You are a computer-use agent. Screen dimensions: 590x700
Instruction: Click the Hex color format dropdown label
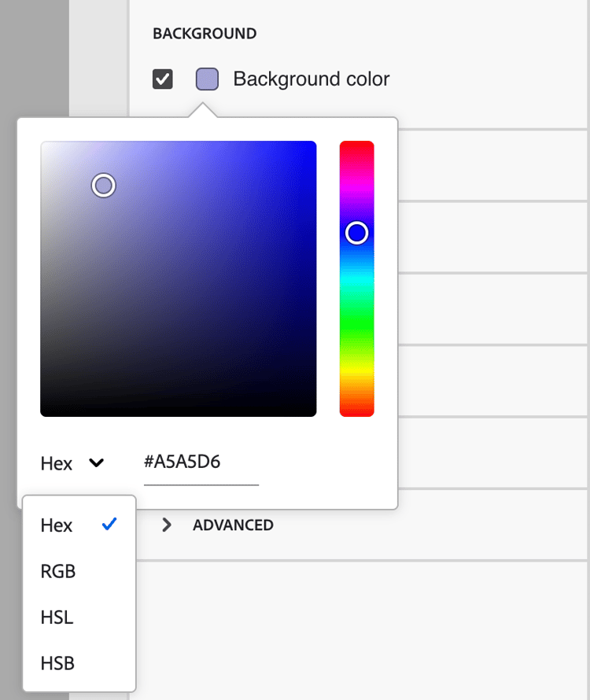click(x=57, y=463)
